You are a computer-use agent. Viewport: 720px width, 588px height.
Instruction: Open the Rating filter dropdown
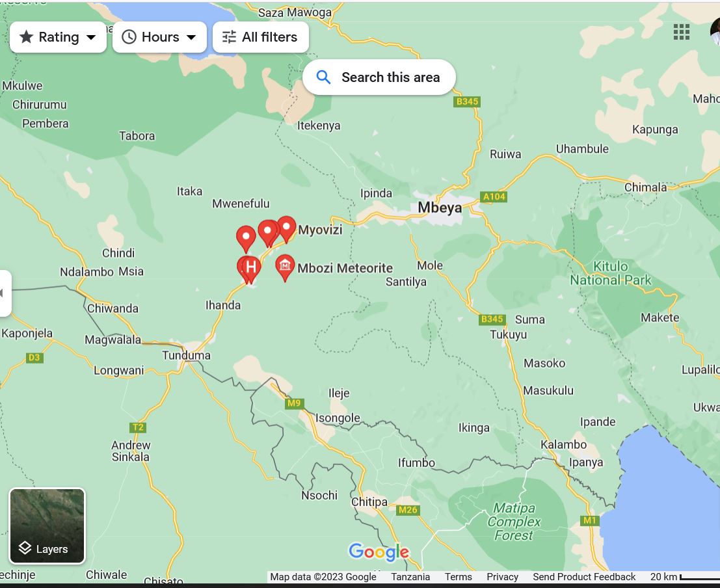[58, 37]
